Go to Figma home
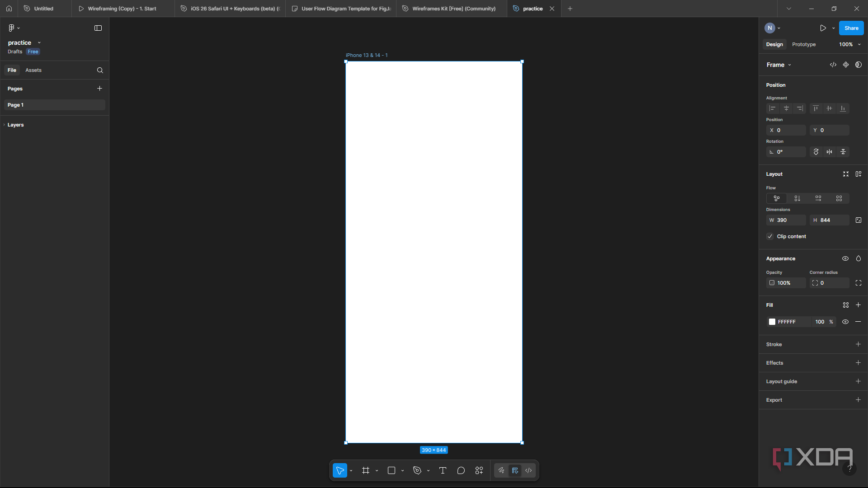The height and width of the screenshot is (488, 868). pos(9,9)
